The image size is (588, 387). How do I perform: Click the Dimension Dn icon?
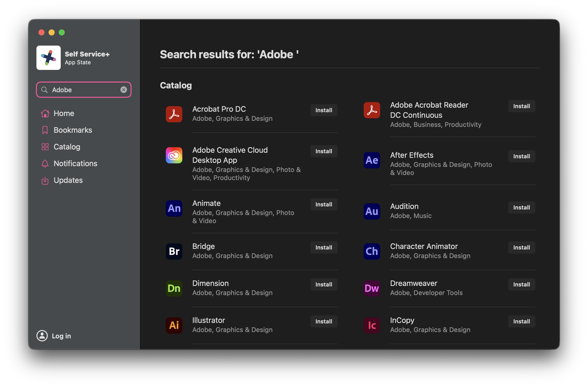click(174, 288)
